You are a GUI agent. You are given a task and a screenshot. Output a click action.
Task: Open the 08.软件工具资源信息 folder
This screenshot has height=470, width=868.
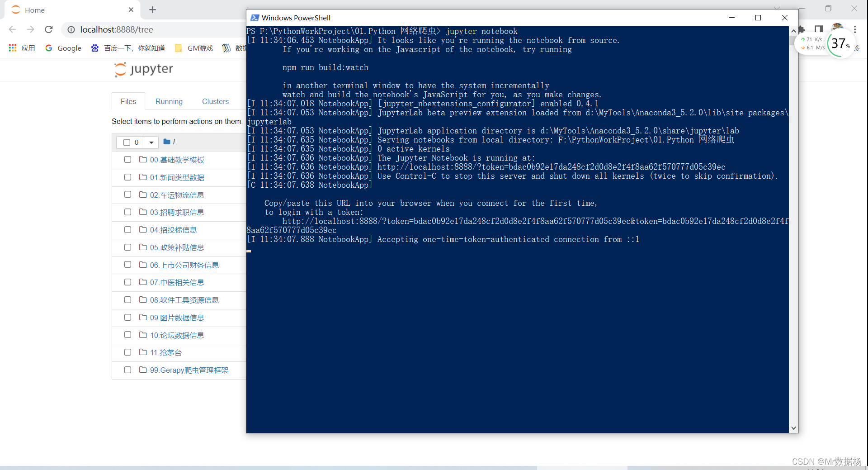(184, 300)
